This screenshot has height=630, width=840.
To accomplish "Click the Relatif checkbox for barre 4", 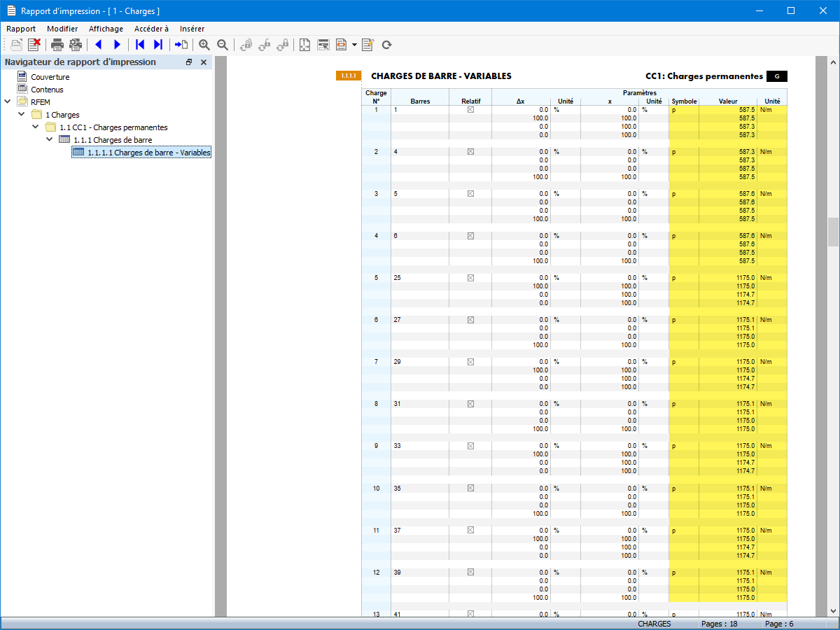I will (x=470, y=152).
